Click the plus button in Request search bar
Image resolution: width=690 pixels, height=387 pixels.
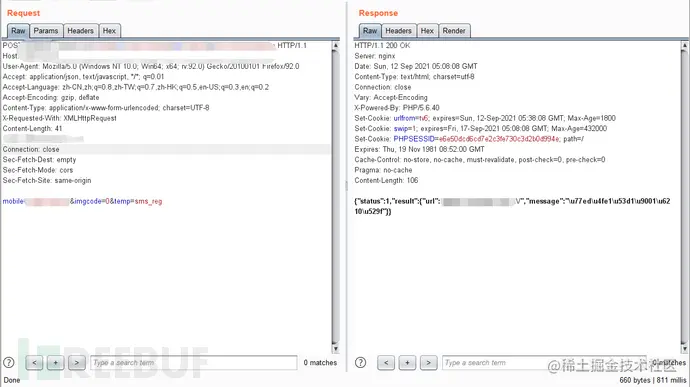(x=55, y=363)
